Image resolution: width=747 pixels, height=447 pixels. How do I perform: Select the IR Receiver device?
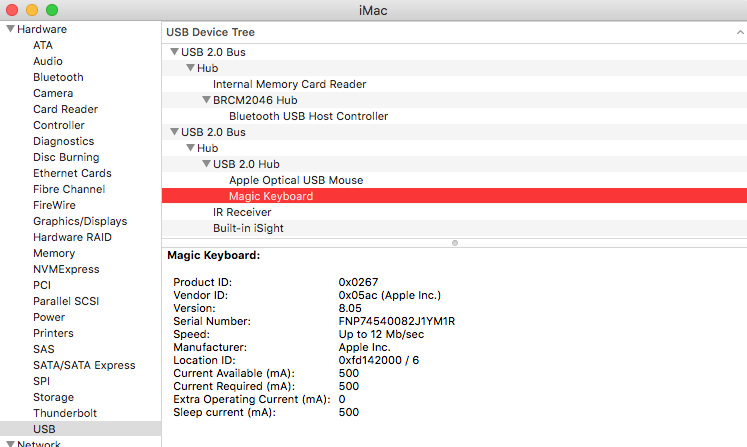coord(242,212)
